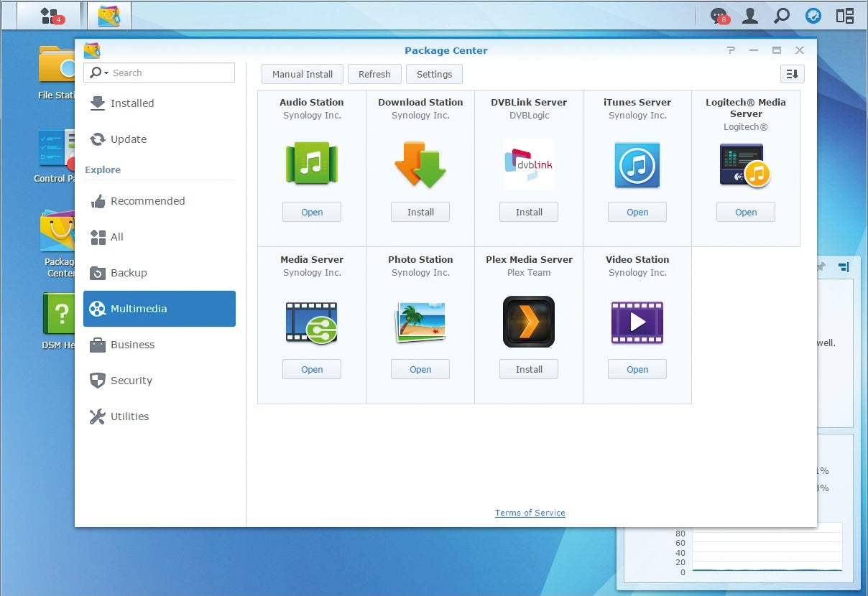Click Install under Plex Media Server

(x=529, y=369)
